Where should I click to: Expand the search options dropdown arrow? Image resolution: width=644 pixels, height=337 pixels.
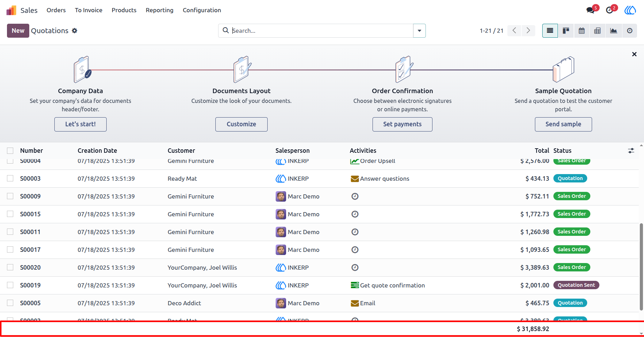tap(419, 31)
